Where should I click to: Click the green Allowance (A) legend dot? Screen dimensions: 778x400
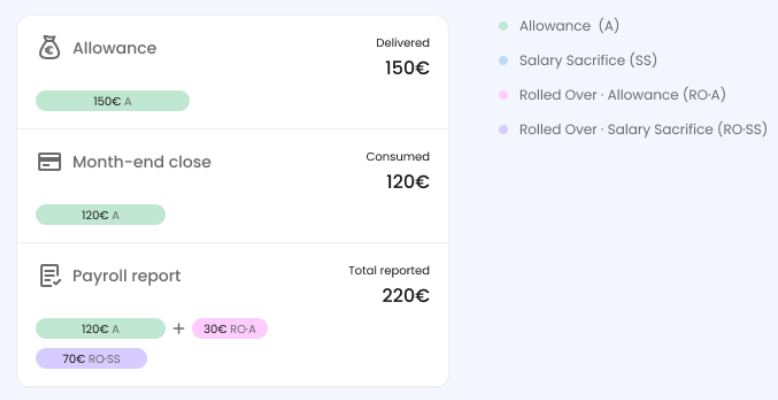point(503,26)
